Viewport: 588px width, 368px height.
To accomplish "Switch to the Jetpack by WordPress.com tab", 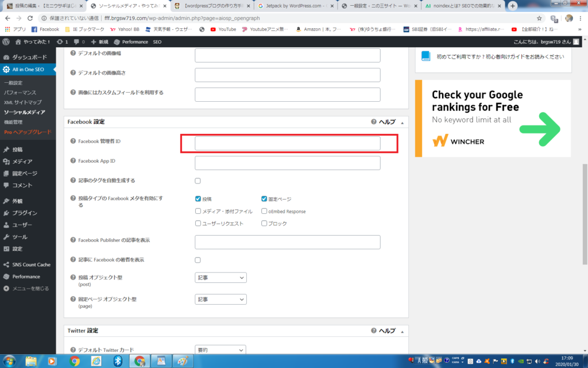I will 293,6.
